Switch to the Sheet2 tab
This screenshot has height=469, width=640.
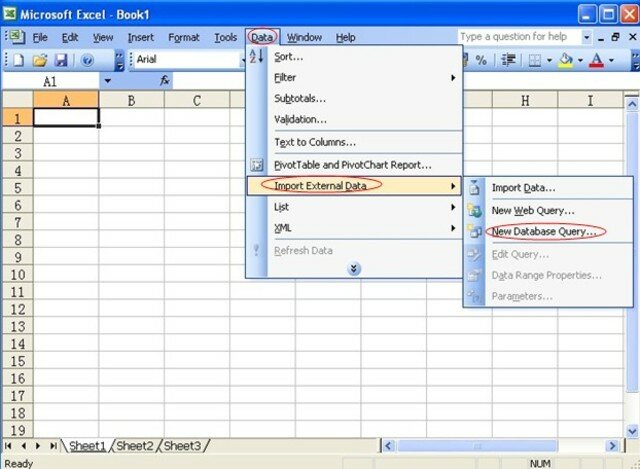point(134,446)
